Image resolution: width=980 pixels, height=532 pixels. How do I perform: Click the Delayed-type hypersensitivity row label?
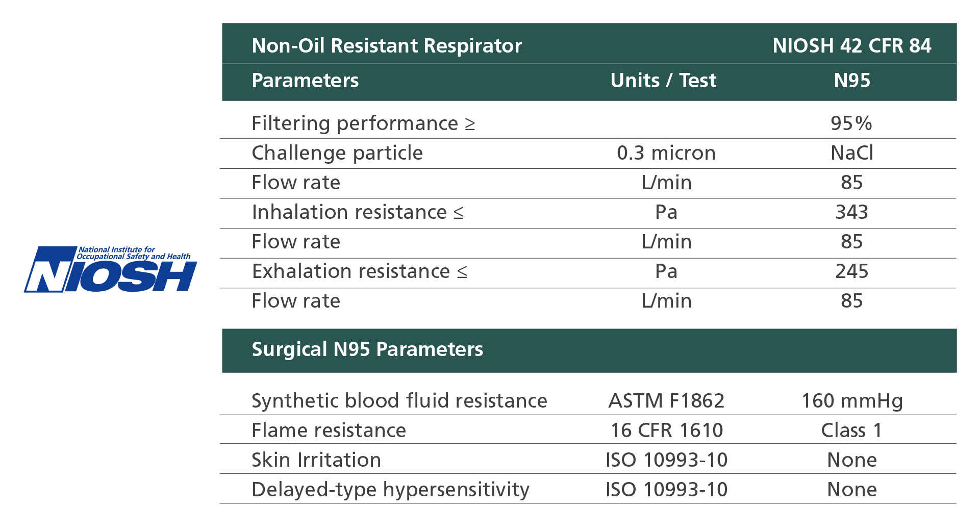click(390, 490)
